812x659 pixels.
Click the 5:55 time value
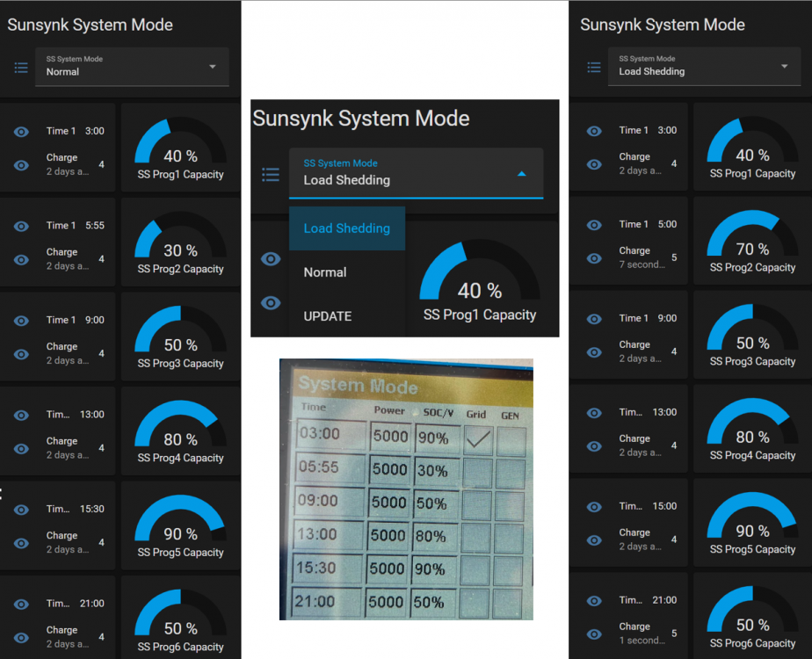click(x=95, y=226)
